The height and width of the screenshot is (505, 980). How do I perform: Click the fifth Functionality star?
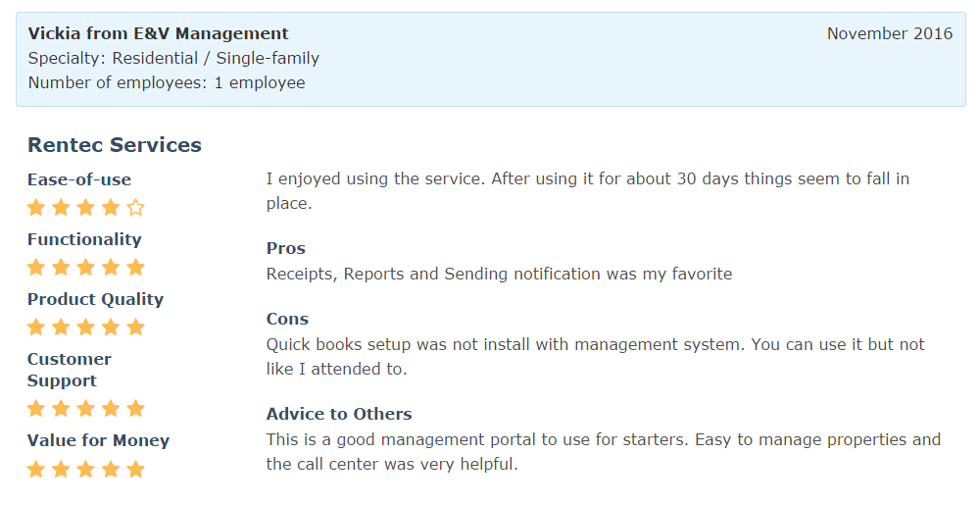136,268
